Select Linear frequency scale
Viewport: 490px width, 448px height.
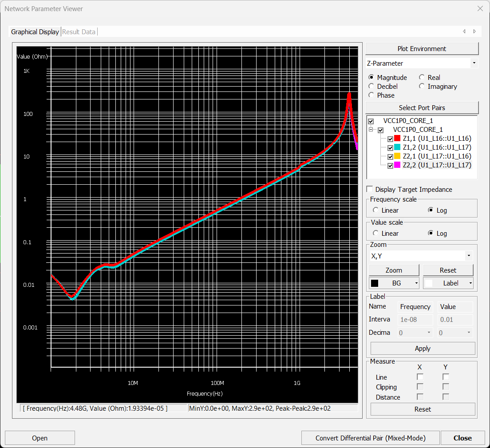(x=376, y=210)
